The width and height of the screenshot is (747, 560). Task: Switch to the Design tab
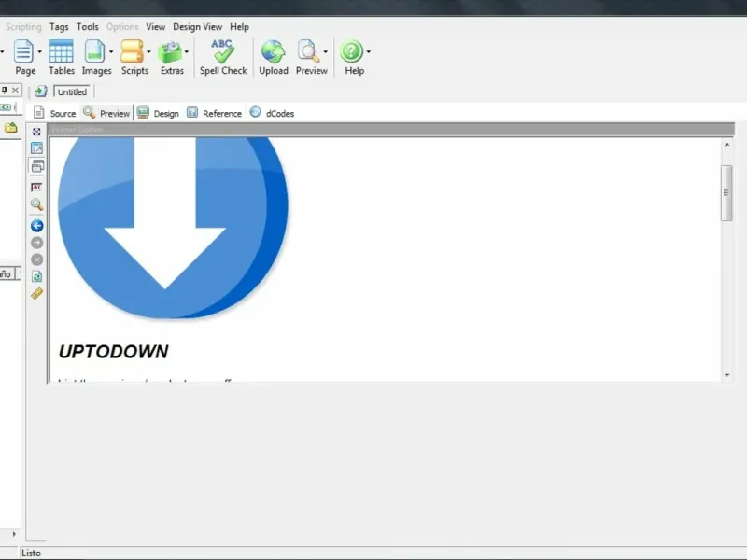pyautogui.click(x=158, y=113)
